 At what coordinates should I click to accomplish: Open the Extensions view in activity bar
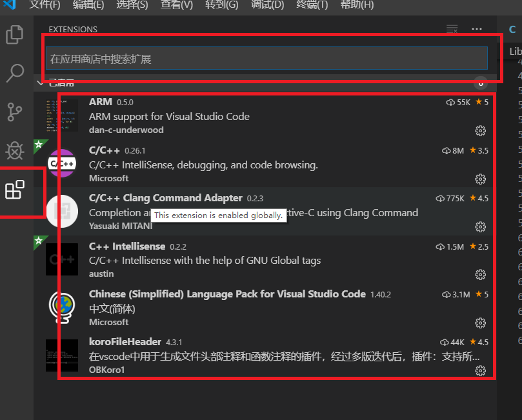point(15,190)
